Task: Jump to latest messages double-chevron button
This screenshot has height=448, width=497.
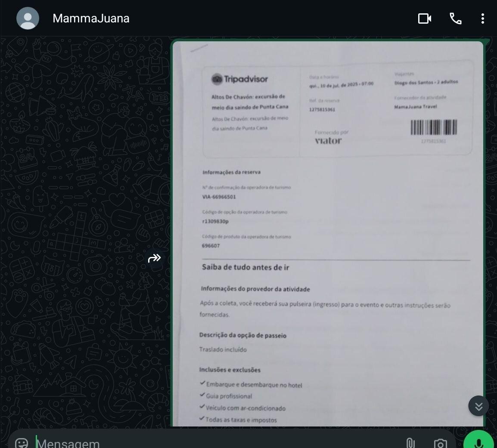Action: coord(478,406)
